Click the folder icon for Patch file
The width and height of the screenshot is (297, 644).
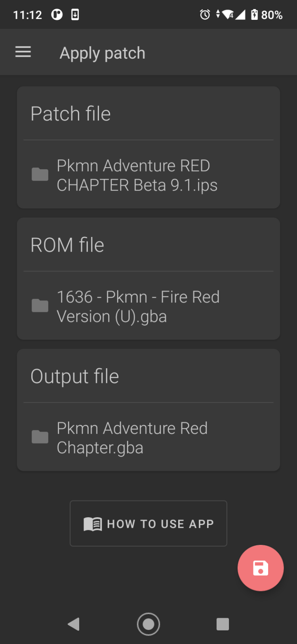40,174
